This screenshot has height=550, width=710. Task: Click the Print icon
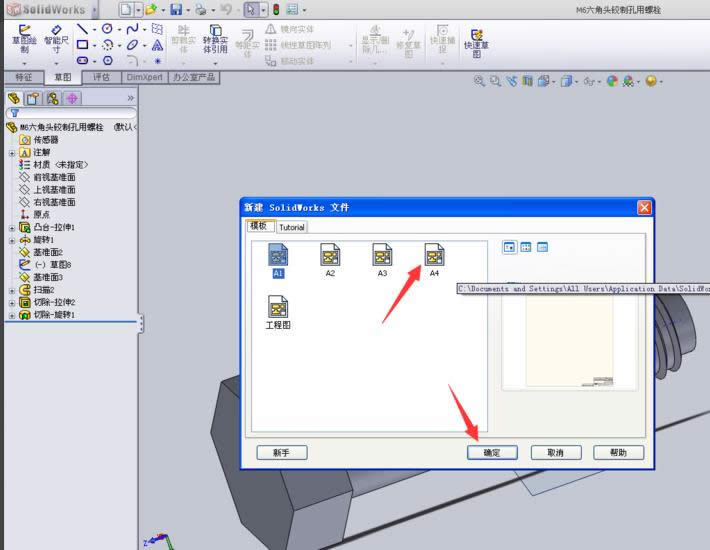pos(201,10)
